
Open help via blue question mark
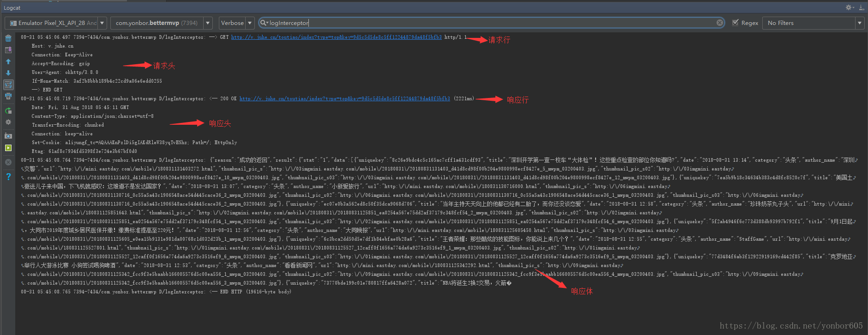[x=8, y=177]
